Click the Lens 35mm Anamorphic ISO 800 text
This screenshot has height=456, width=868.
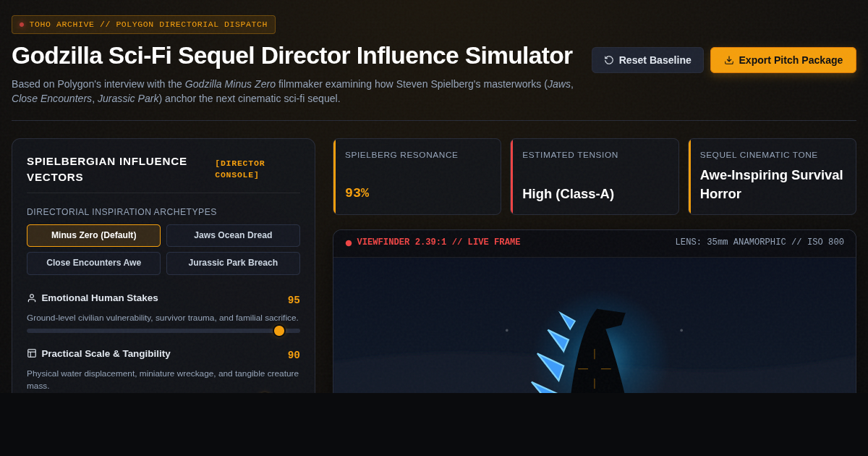[x=759, y=242]
